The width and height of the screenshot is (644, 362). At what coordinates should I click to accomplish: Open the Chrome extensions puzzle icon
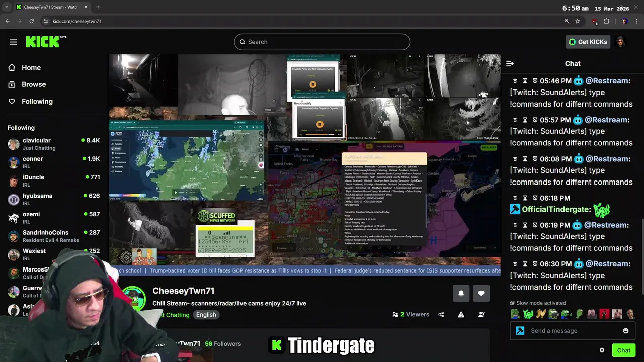point(606,21)
